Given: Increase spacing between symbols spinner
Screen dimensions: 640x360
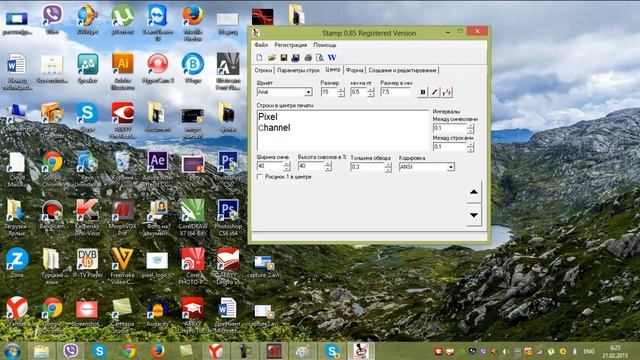Looking at the screenshot, I should click(x=471, y=126).
